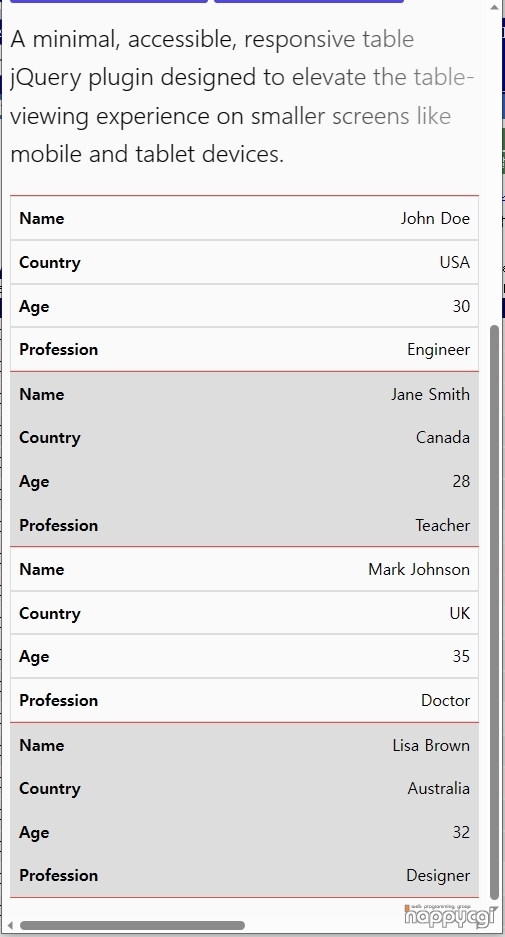Select the Jane Smith name row

tap(244, 394)
